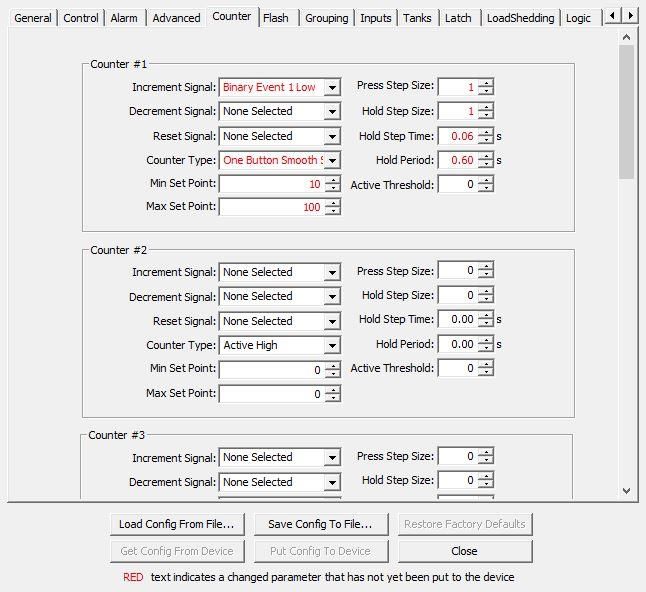Increase Counter #2 Hold Step Size

(x=486, y=291)
